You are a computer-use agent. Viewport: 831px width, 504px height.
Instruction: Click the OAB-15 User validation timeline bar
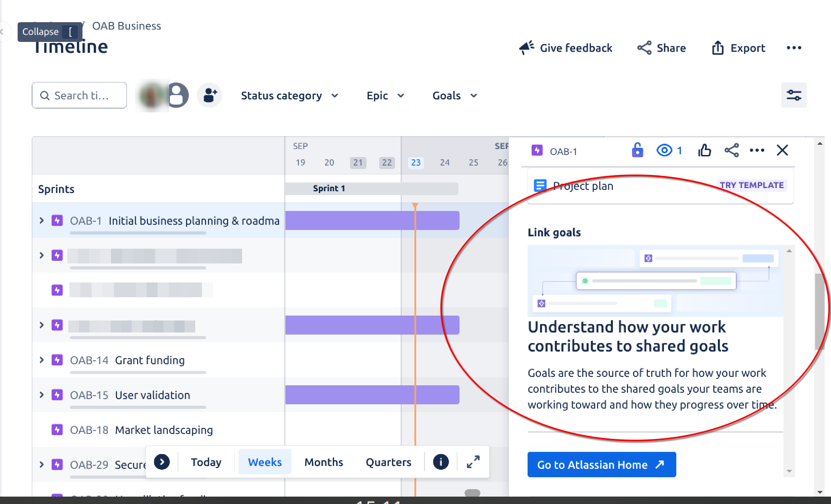coord(372,395)
